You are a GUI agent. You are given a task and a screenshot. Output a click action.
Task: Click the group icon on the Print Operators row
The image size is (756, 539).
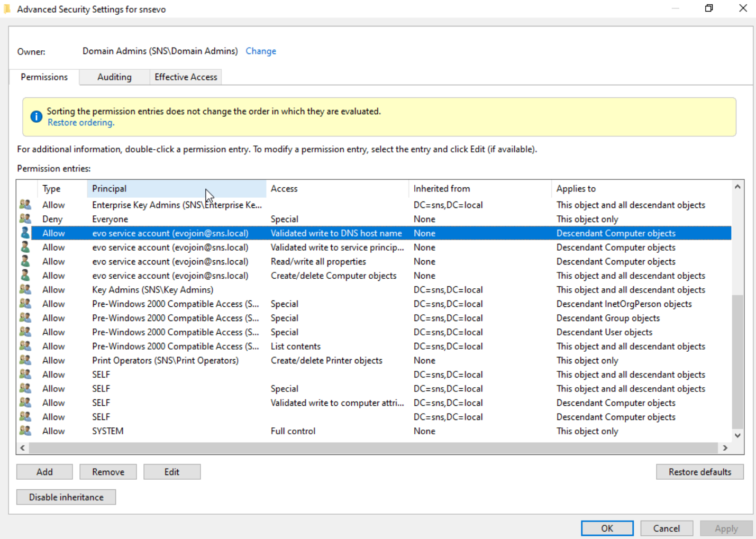25,360
